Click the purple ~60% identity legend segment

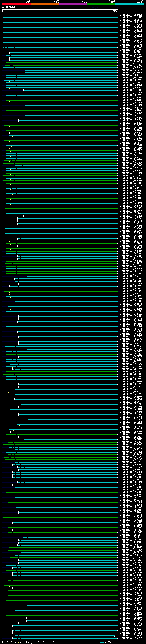coord(73,4)
